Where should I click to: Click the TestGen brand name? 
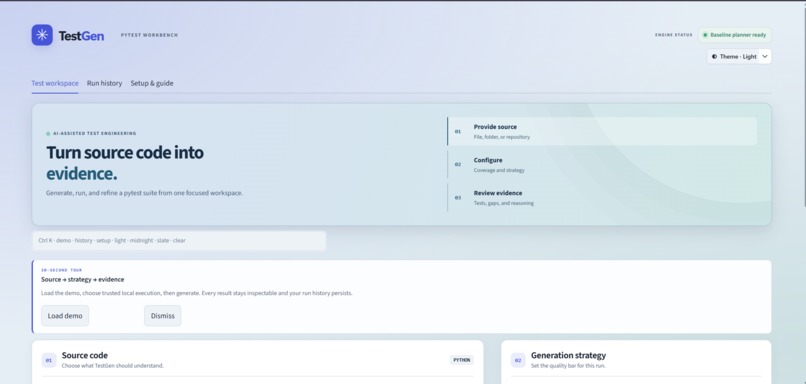pyautogui.click(x=81, y=35)
